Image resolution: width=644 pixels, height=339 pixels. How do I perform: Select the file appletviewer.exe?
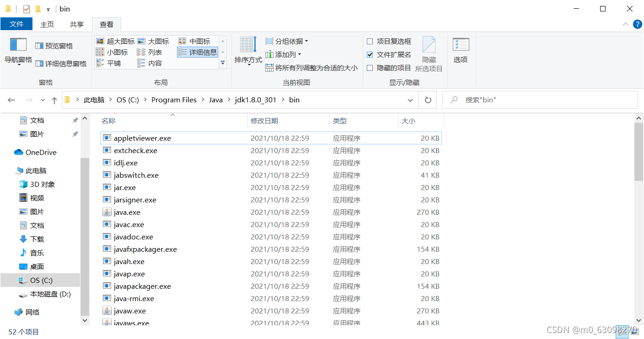pyautogui.click(x=271, y=138)
